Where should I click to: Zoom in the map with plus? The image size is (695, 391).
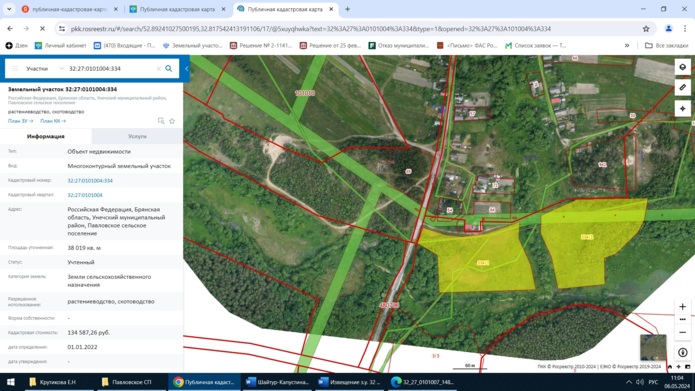tap(683, 307)
